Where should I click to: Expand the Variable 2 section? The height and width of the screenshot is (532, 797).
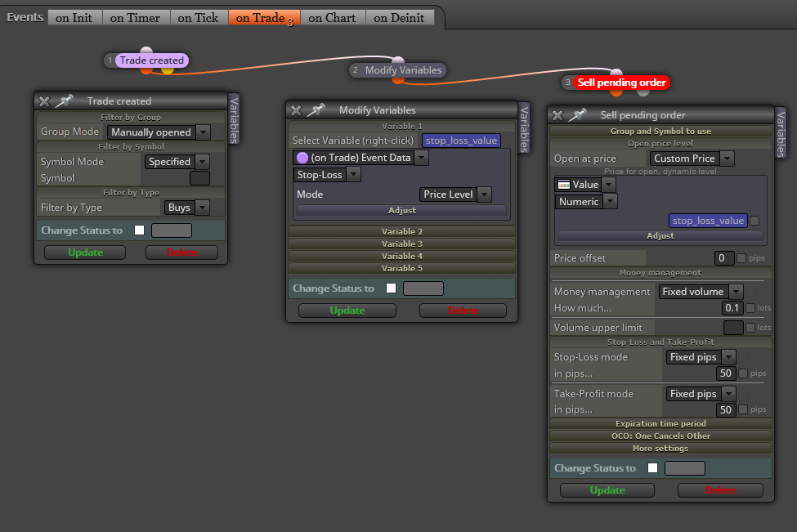(x=401, y=232)
